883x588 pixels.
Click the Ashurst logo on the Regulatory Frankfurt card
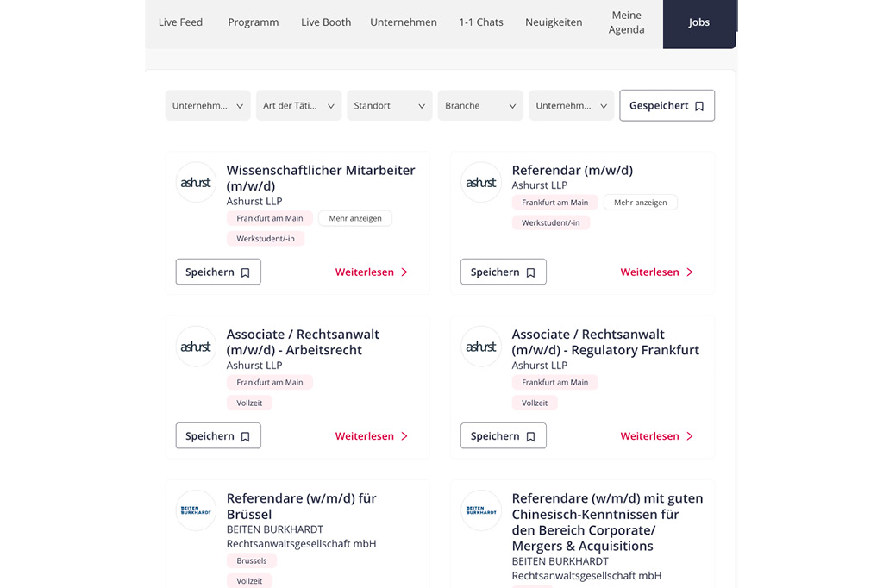(x=481, y=347)
